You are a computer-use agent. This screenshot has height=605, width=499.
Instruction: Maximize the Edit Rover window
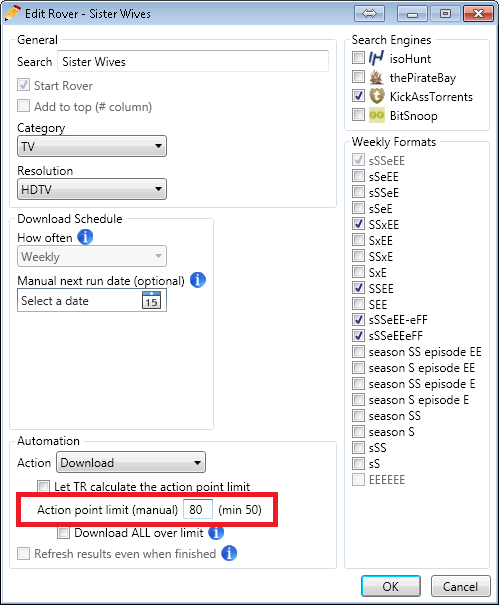(x=445, y=14)
